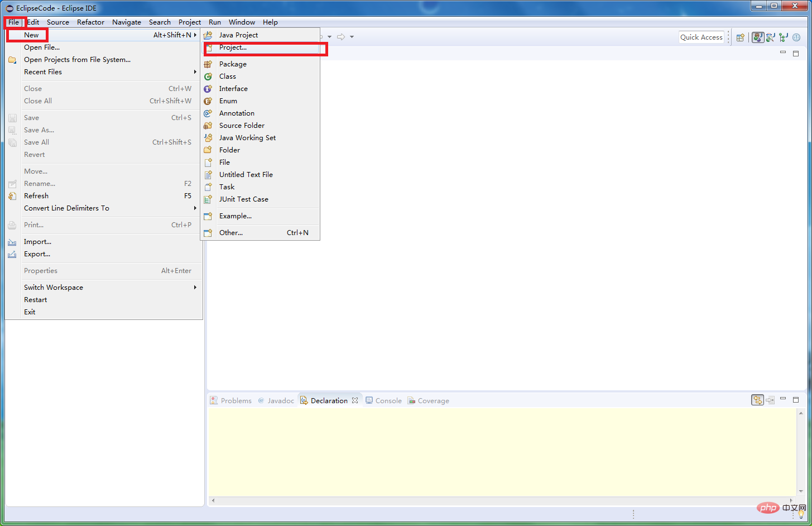Click Restart in the File menu
812x526 pixels.
103,300
